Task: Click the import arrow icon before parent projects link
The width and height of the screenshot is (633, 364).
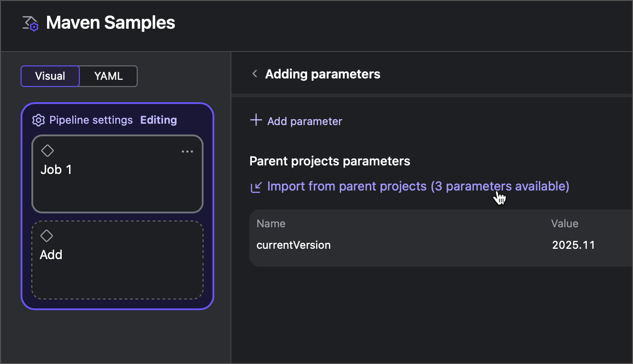Action: 256,186
